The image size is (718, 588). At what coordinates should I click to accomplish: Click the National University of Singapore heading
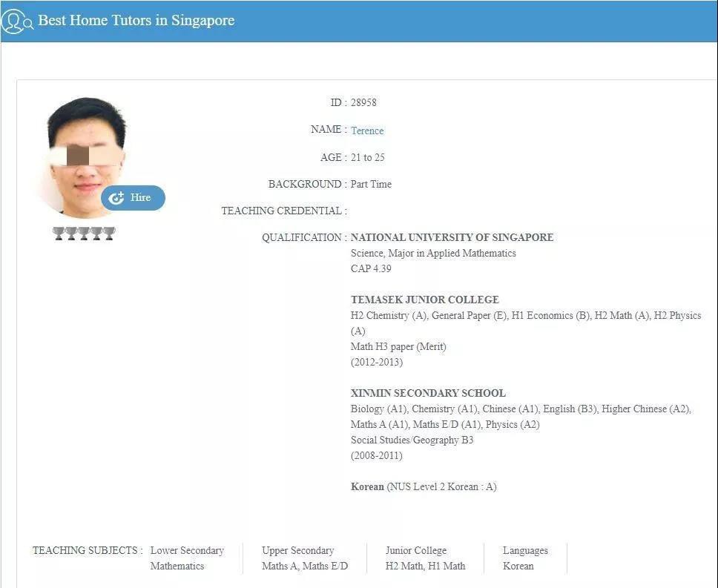(x=452, y=237)
